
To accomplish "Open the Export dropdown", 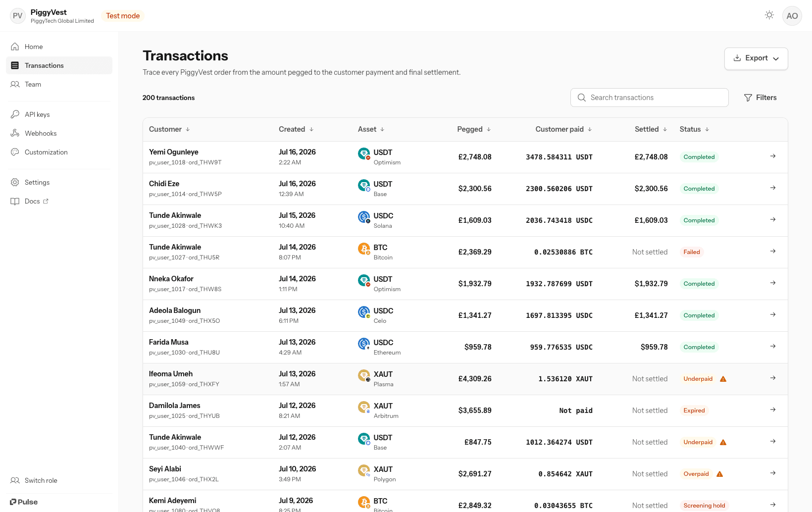I will pyautogui.click(x=756, y=58).
